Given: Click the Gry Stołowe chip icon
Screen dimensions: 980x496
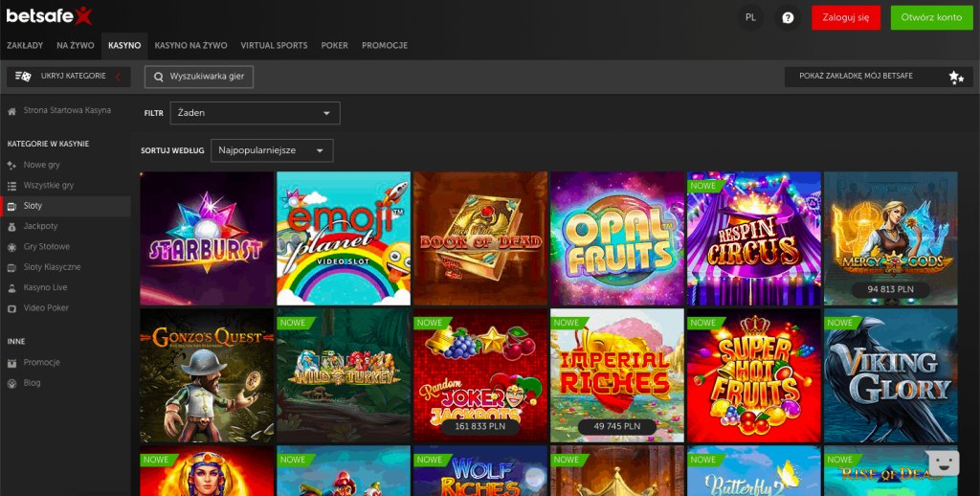Looking at the screenshot, I should [11, 247].
